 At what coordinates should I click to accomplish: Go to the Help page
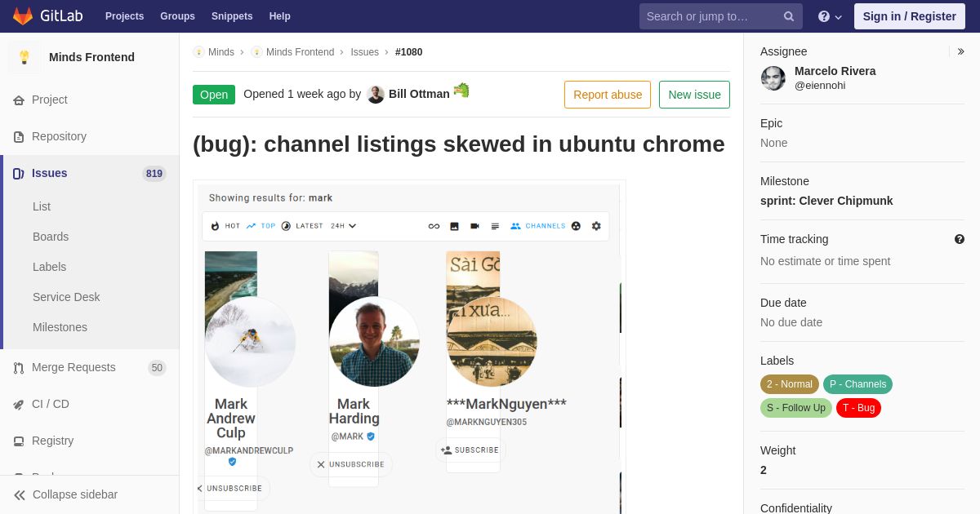[x=280, y=16]
